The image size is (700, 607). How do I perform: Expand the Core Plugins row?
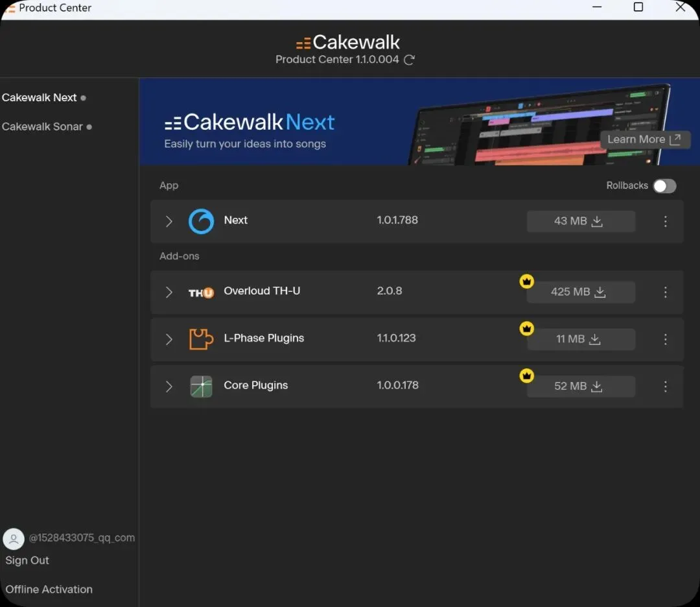tap(169, 386)
